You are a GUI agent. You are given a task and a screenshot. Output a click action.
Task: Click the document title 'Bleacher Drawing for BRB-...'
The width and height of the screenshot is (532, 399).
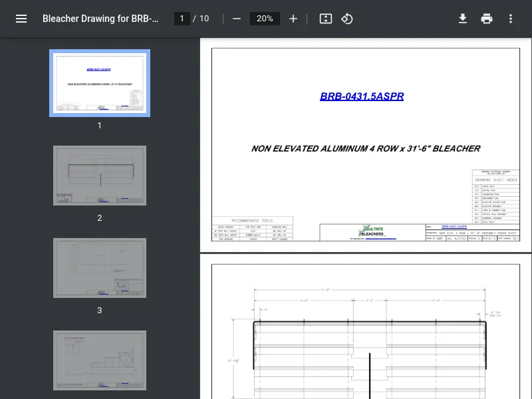click(x=100, y=19)
